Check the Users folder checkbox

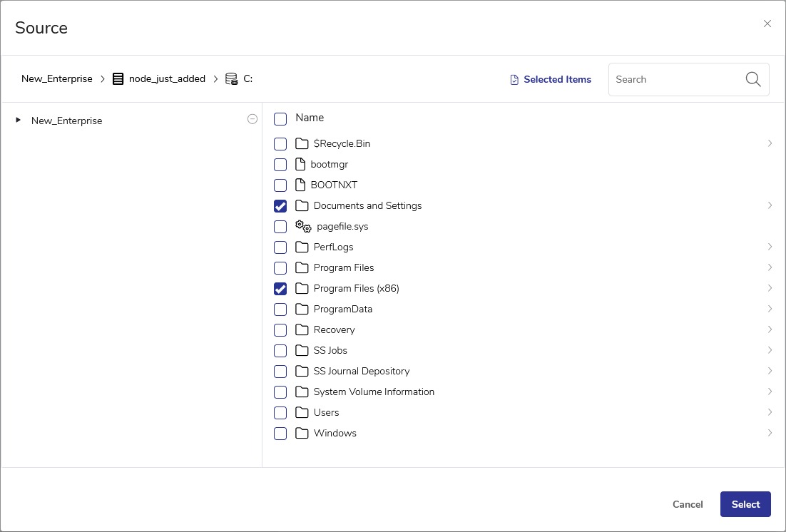tap(280, 413)
